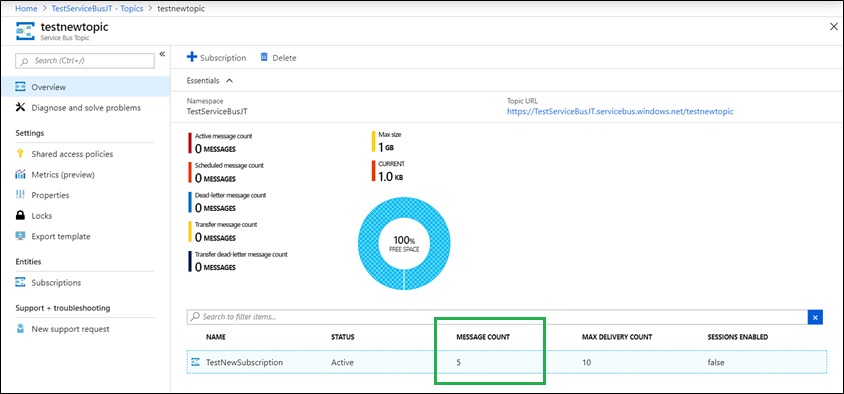Image resolution: width=844 pixels, height=394 pixels.
Task: Click the sidebar Search (Ctrl+/) field
Action: point(85,61)
